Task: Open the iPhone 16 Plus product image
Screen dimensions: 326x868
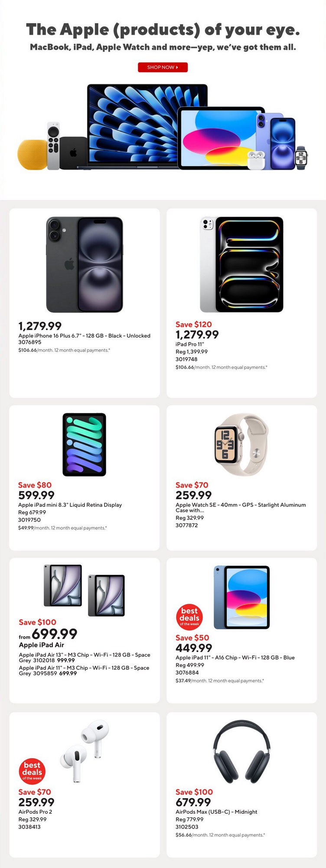Action: click(x=85, y=264)
